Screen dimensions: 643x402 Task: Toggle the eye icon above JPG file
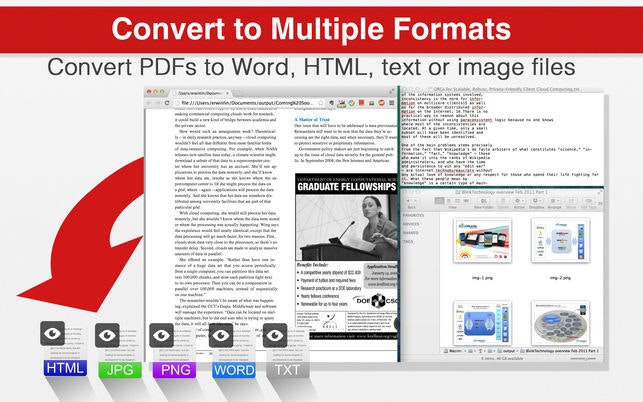pyautogui.click(x=107, y=335)
